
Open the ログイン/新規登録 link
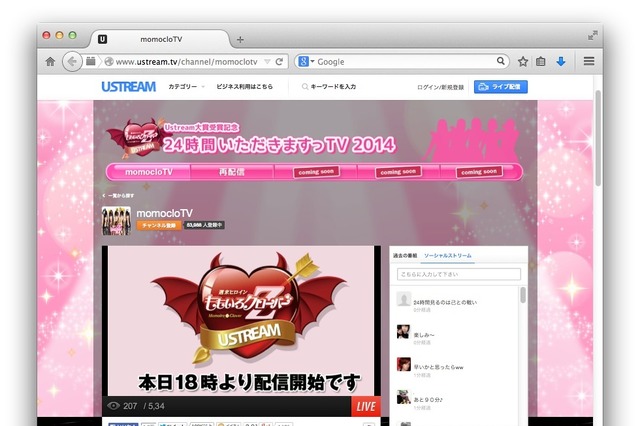click(x=440, y=87)
